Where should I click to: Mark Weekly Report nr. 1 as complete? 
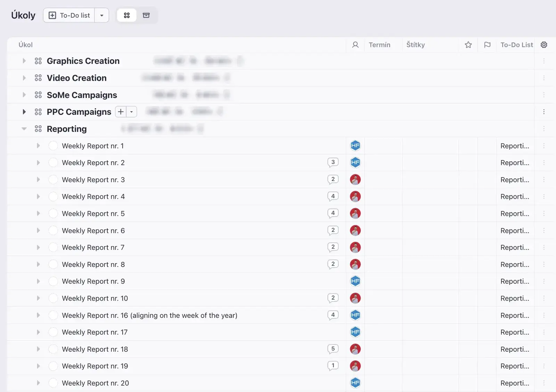(x=53, y=146)
